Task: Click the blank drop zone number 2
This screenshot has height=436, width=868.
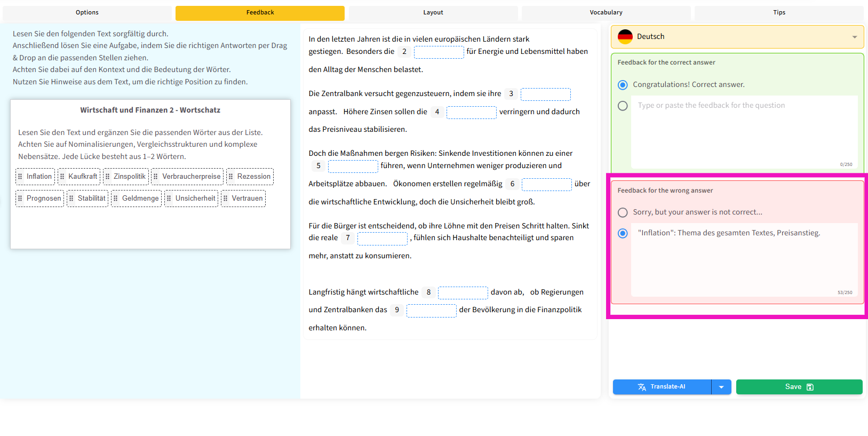Action: (x=439, y=52)
